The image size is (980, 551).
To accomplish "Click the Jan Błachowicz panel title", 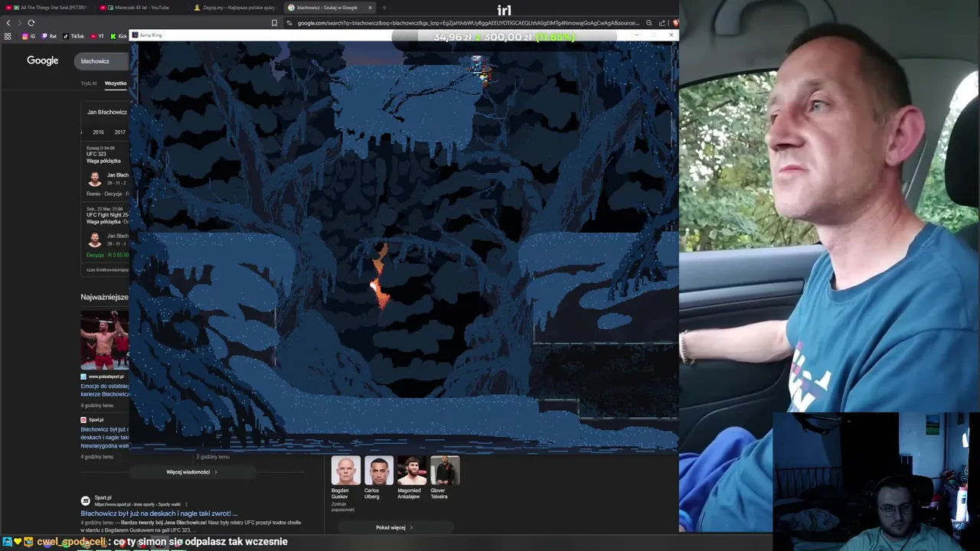I will [x=107, y=112].
